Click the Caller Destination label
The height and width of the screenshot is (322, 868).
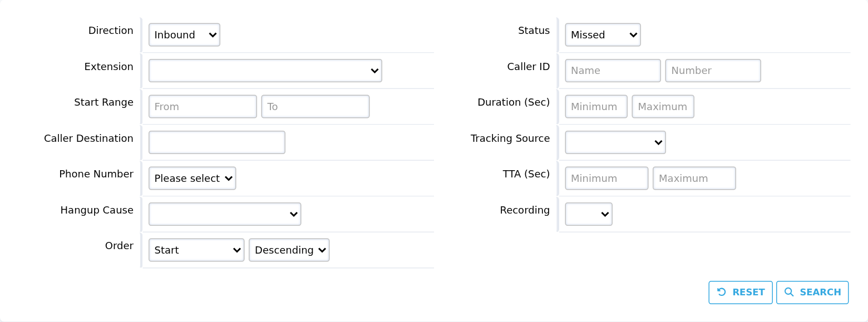[x=89, y=138]
